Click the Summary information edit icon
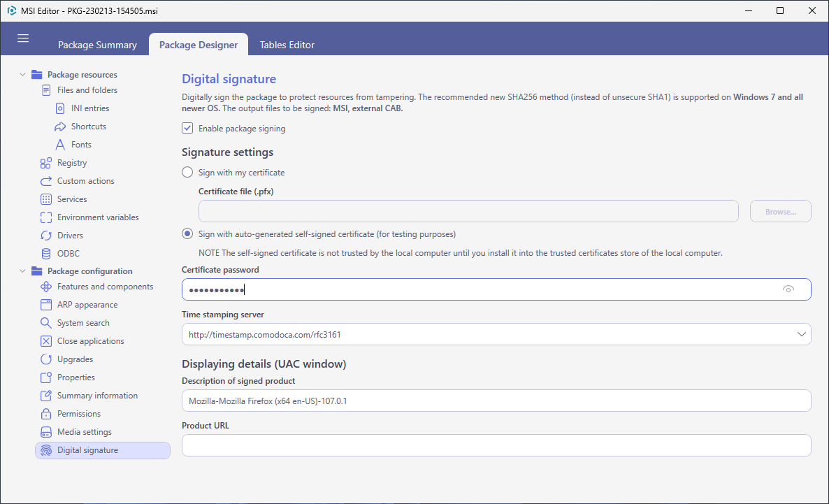Screen dimensions: 829x504 46,396
